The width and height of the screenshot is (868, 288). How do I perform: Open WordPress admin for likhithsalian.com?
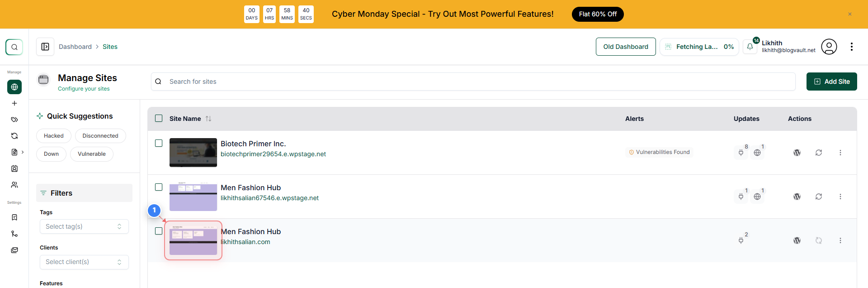point(797,240)
